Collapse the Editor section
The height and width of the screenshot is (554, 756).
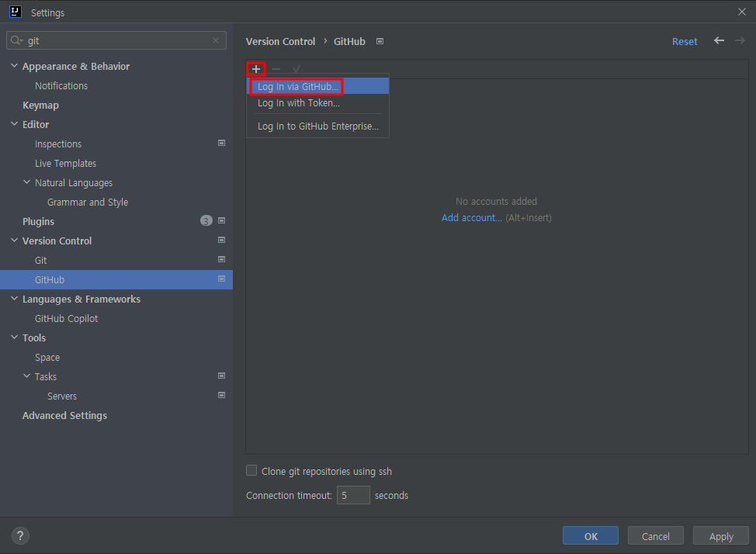click(x=14, y=124)
